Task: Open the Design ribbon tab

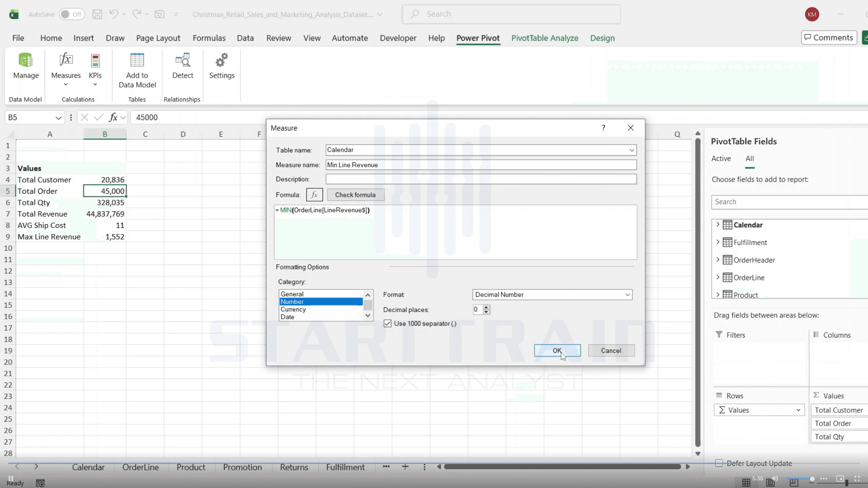Action: tap(602, 38)
